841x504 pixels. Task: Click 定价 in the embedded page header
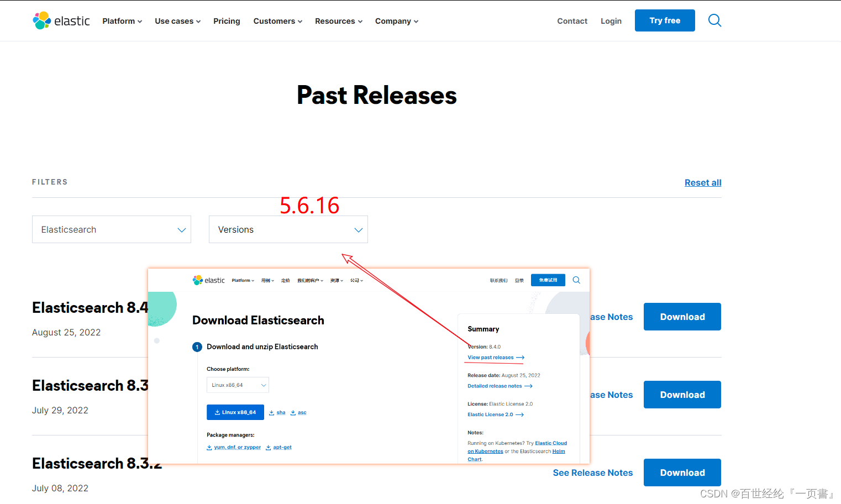point(285,281)
